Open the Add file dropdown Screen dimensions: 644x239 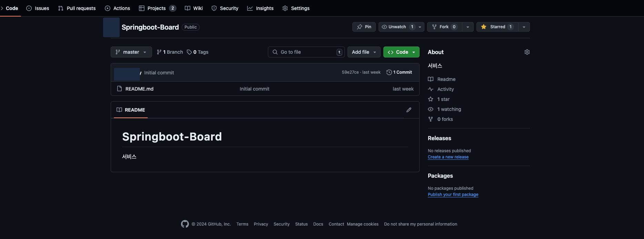(364, 52)
